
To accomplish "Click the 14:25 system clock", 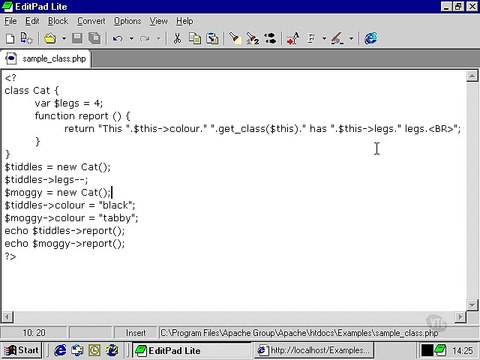I will [462, 351].
